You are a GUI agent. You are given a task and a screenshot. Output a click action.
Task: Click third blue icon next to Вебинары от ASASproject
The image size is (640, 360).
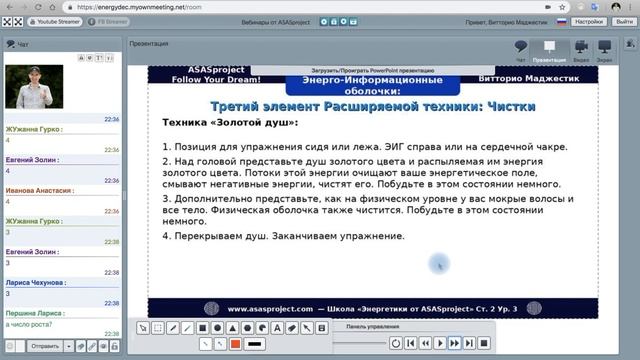(x=343, y=22)
